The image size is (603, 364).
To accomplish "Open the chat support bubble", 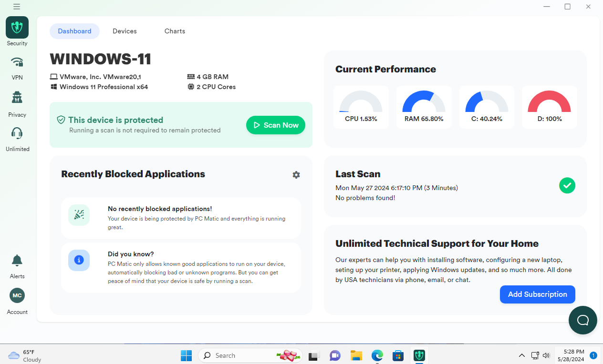I will [583, 320].
